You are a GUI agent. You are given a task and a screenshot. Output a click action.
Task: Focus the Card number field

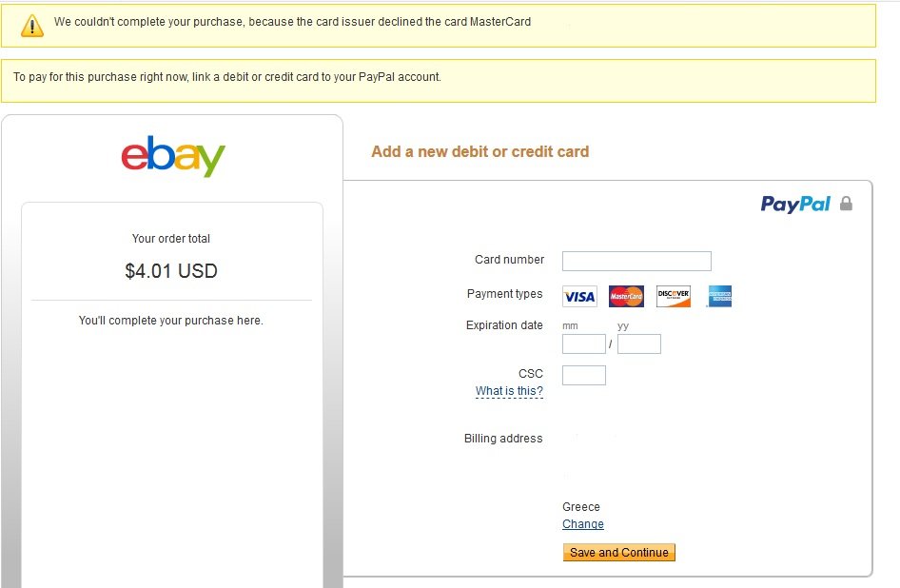pyautogui.click(x=636, y=261)
